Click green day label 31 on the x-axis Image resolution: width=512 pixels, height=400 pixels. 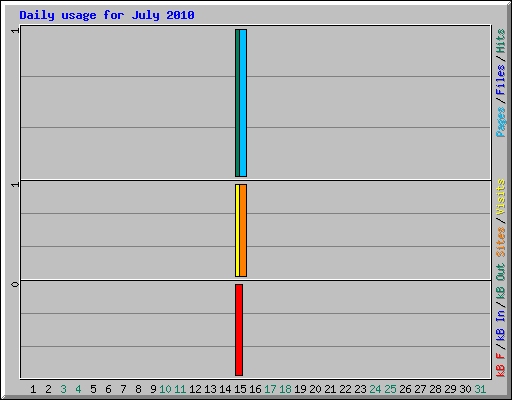(x=480, y=389)
